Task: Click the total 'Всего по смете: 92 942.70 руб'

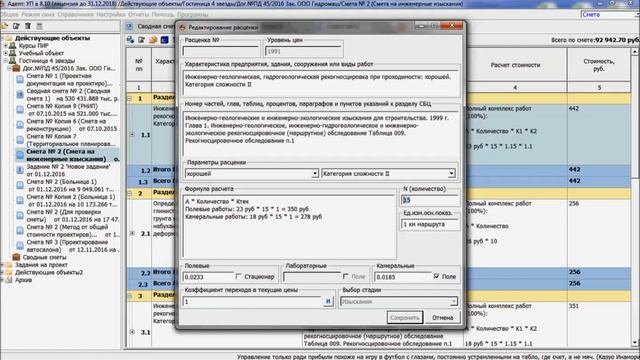Action: [595, 40]
